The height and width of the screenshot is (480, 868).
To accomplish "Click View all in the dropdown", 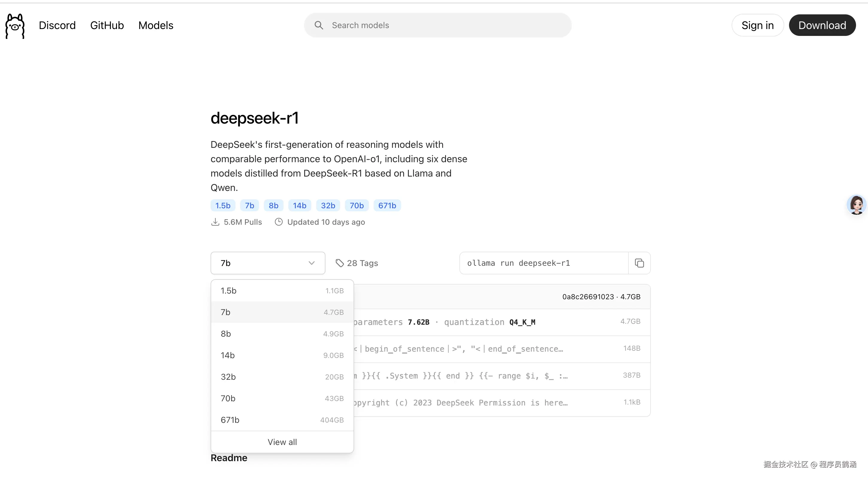I will 282,442.
